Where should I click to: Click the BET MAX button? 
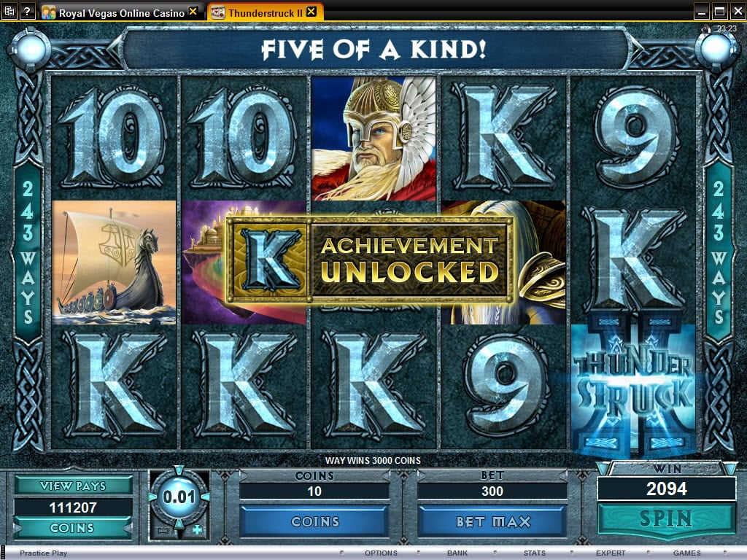(492, 522)
